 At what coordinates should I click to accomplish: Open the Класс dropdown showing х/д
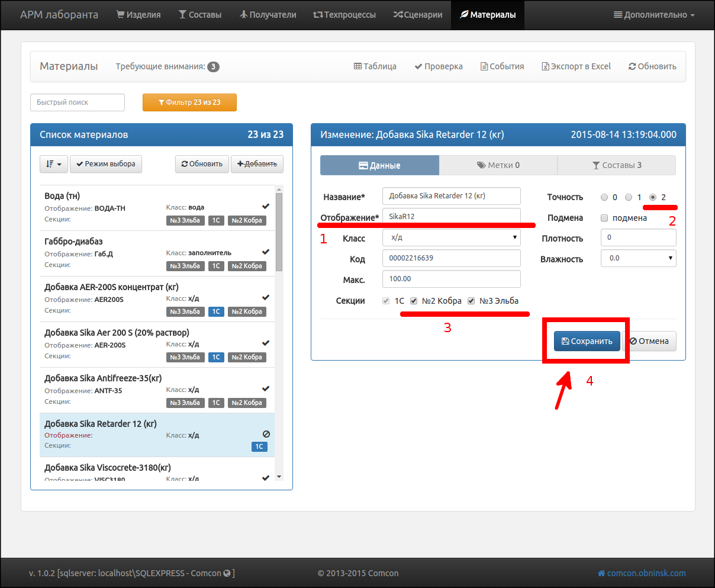coord(452,237)
